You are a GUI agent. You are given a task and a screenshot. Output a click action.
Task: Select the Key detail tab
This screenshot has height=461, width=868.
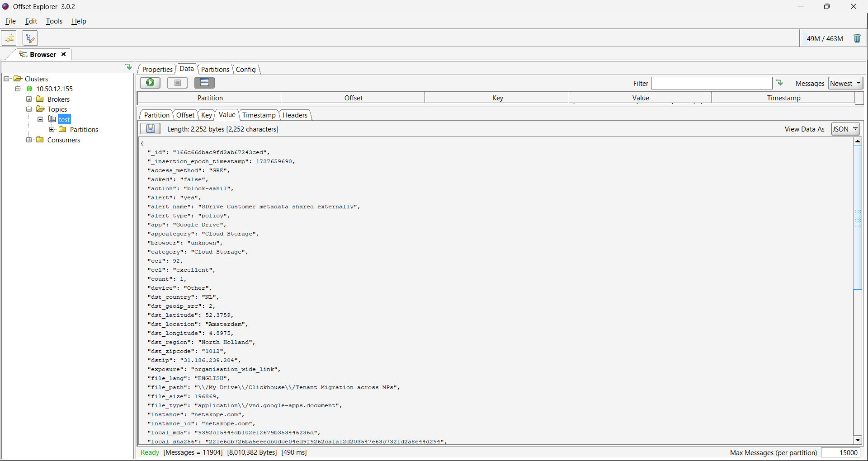point(207,115)
